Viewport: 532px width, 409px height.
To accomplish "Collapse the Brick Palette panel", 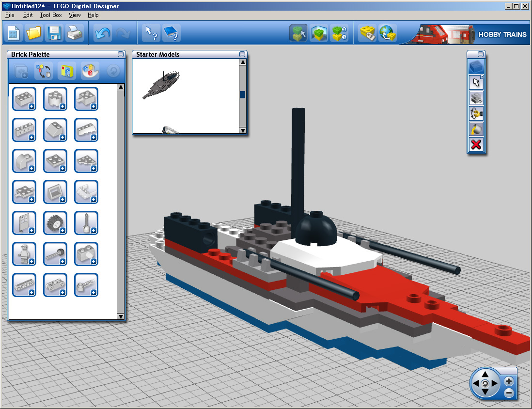I will click(x=121, y=54).
